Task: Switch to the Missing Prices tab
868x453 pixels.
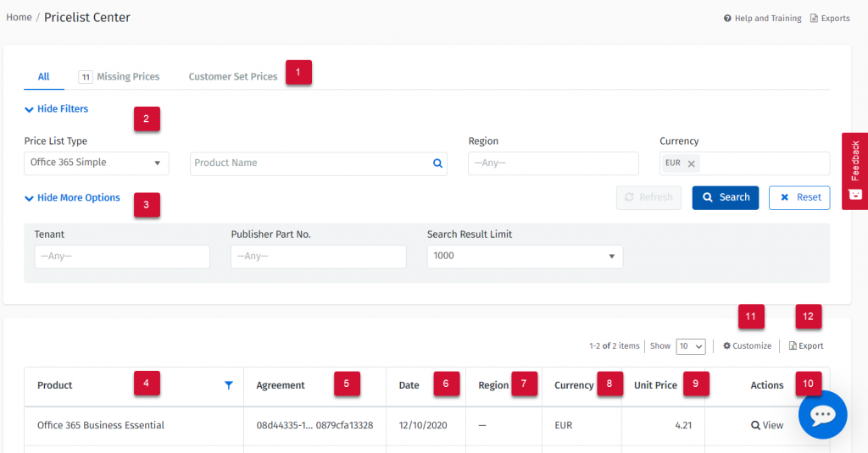Action: tap(120, 77)
